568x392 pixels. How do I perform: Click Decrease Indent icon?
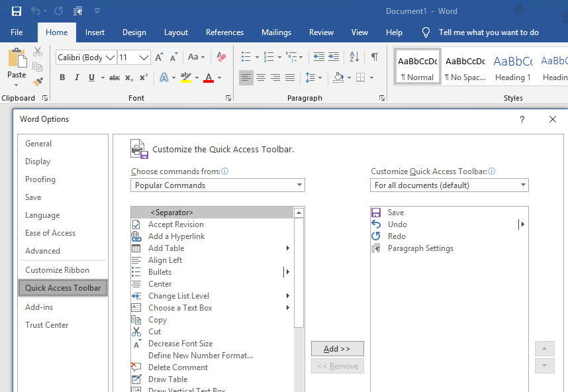(319, 57)
